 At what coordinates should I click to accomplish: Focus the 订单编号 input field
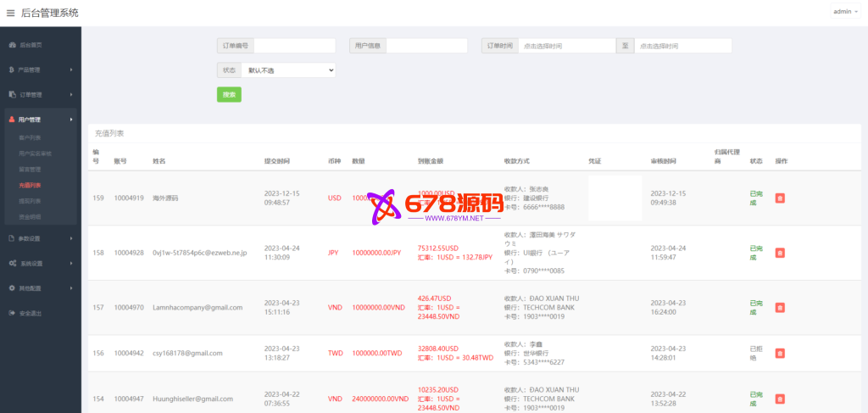(294, 46)
